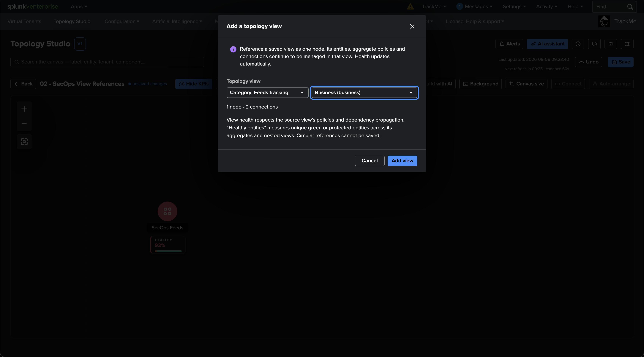This screenshot has height=357, width=644.
Task: Open the sliders settings icon
Action: coord(627,44)
